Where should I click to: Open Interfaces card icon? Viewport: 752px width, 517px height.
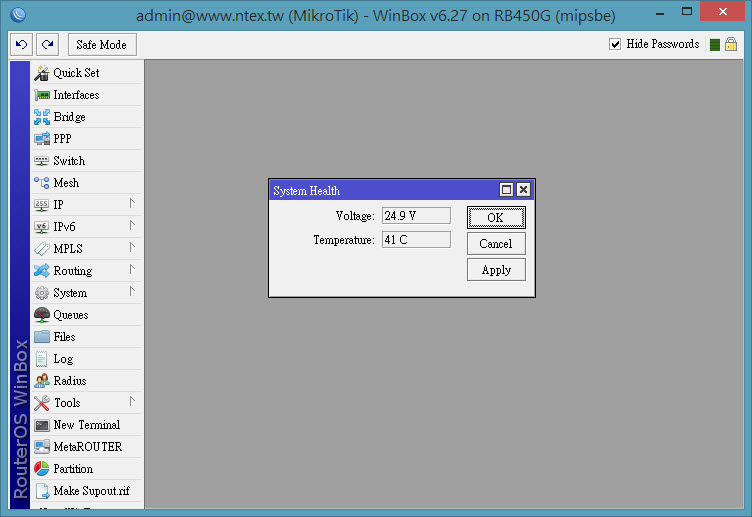coord(42,95)
